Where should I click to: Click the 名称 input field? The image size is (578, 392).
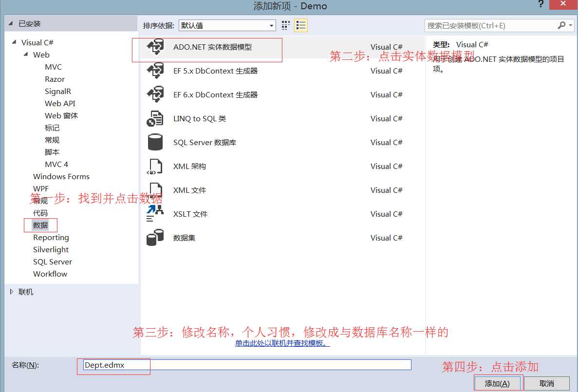tap(247, 365)
